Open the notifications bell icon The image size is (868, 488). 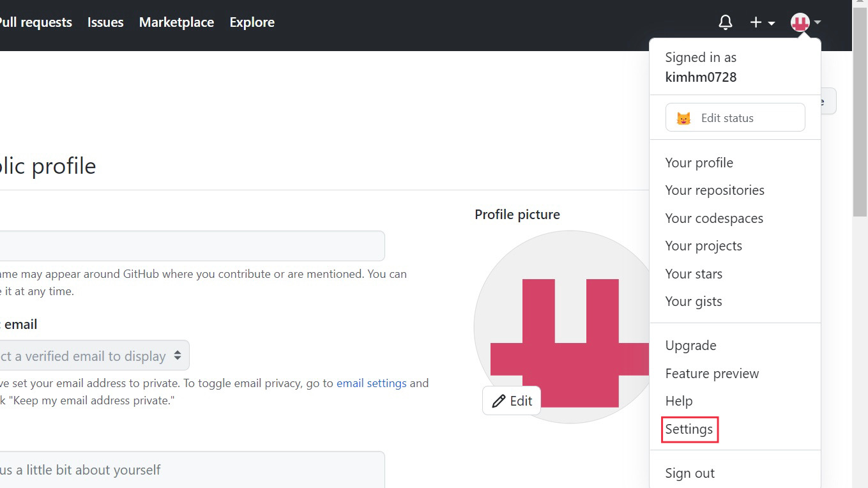(725, 22)
